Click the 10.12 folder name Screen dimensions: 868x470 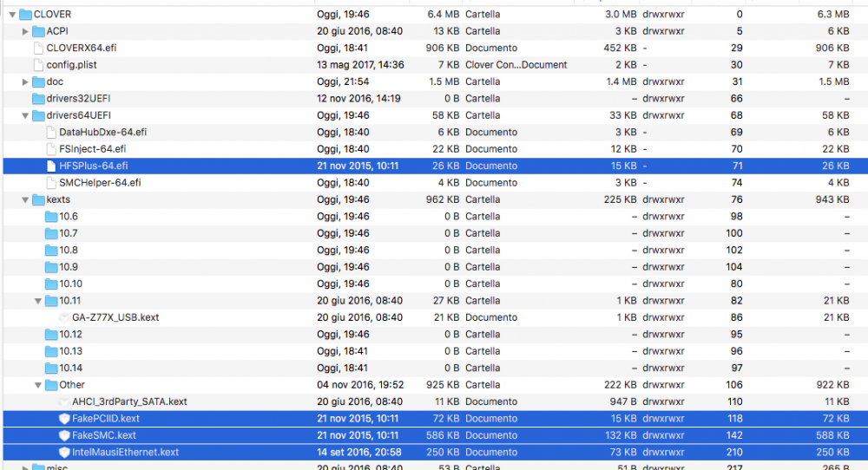tap(71, 335)
